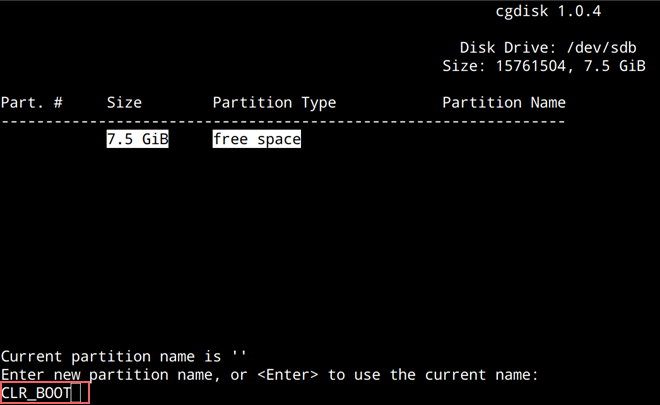Click the /dev/sdb device path
660x405 pixels.
tap(601, 48)
